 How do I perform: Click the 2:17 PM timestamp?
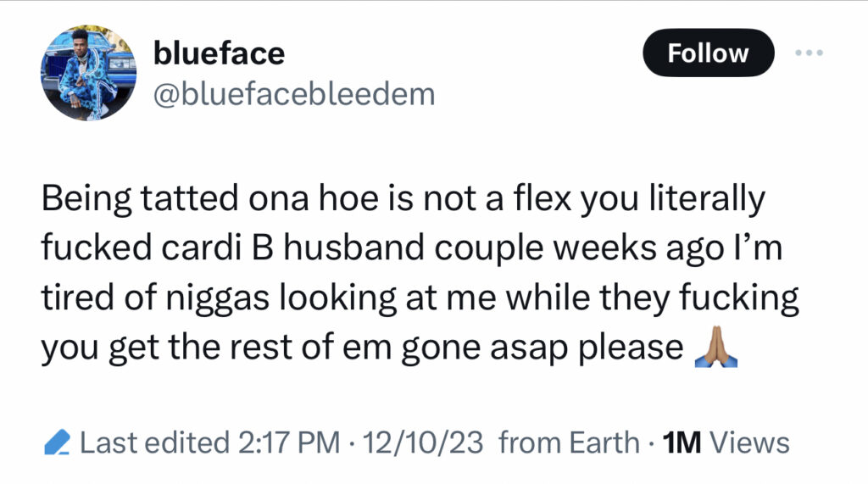tap(289, 442)
